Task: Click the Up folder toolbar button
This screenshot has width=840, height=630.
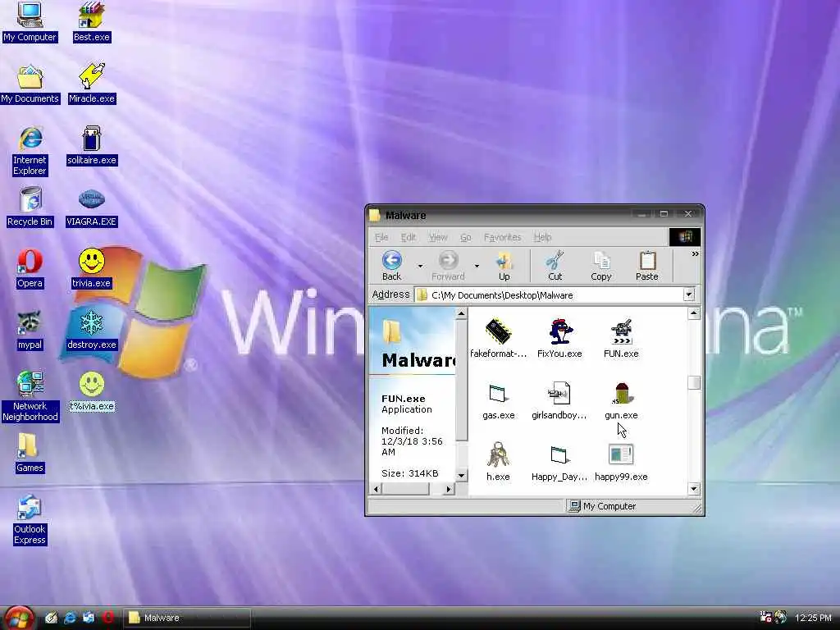Action: [x=504, y=266]
